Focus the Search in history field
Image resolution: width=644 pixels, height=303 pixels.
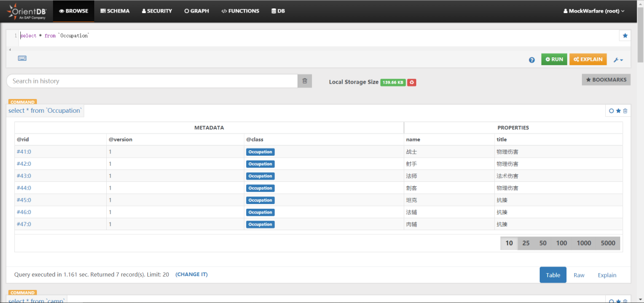152,81
